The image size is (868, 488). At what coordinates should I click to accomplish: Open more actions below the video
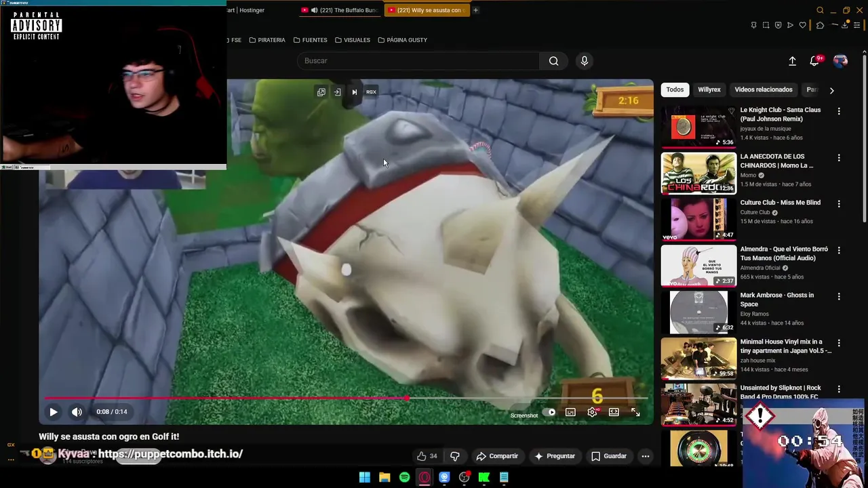point(646,456)
